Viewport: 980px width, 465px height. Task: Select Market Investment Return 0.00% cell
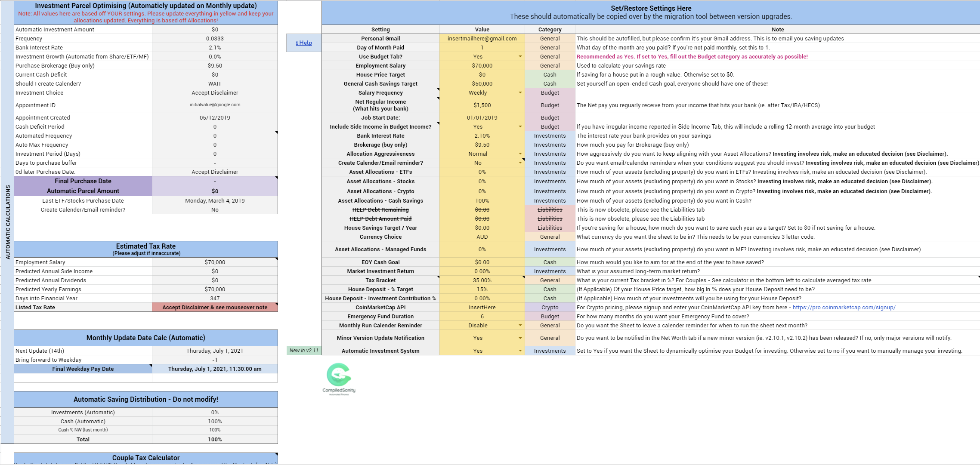pyautogui.click(x=482, y=271)
